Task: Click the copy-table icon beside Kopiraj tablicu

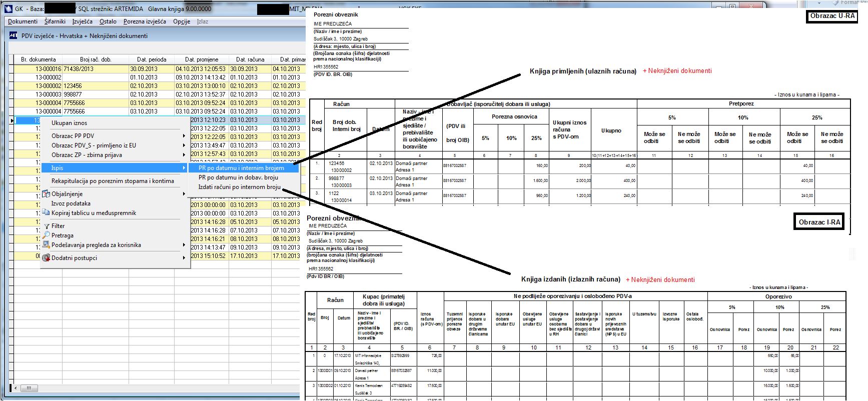Action: 46,212
